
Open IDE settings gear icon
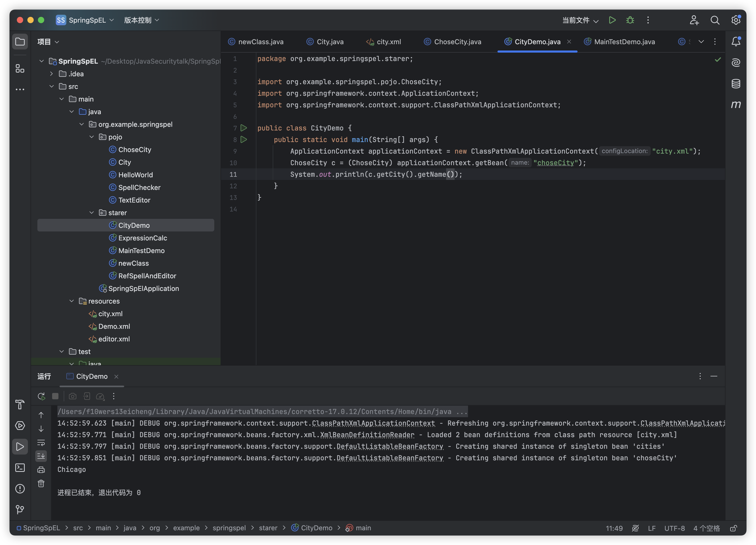[x=736, y=20]
